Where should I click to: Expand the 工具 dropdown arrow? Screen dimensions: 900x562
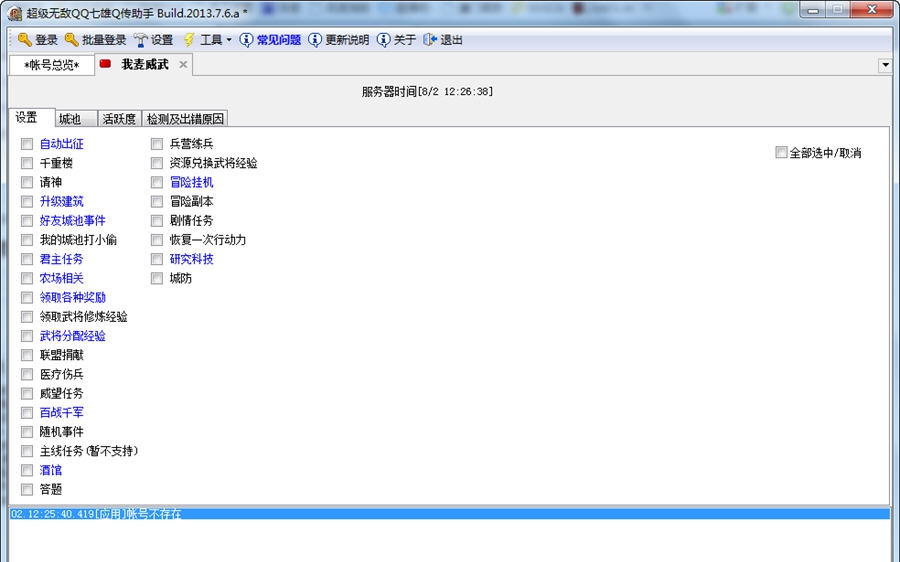pos(229,40)
